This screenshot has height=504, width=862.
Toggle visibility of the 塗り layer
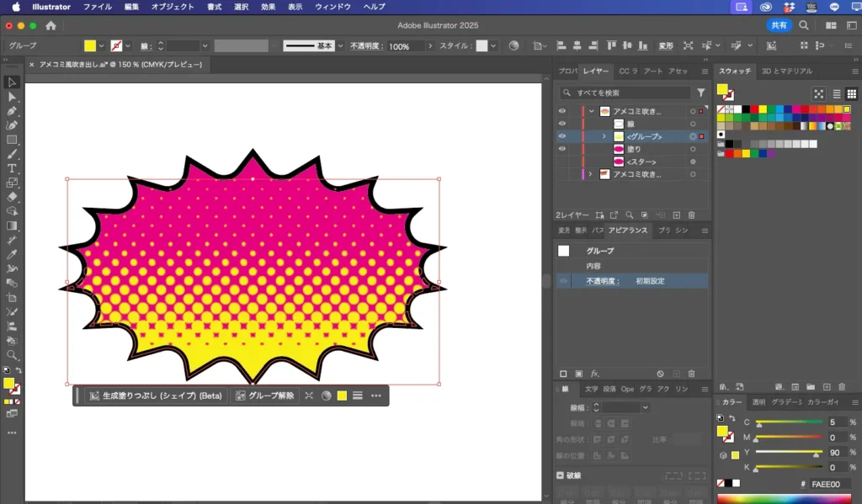[562, 149]
